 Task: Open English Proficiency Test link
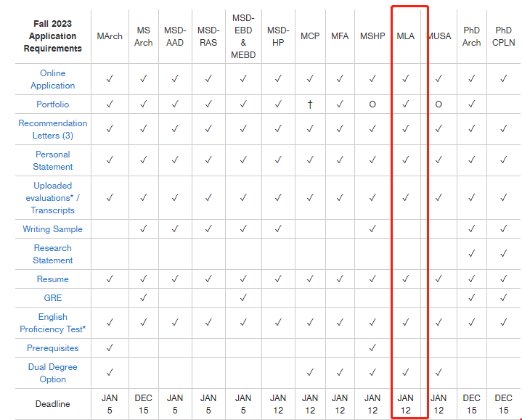[52, 323]
